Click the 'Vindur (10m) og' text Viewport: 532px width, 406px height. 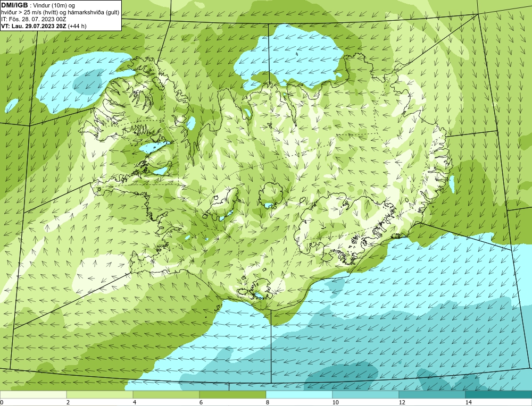[54, 5]
